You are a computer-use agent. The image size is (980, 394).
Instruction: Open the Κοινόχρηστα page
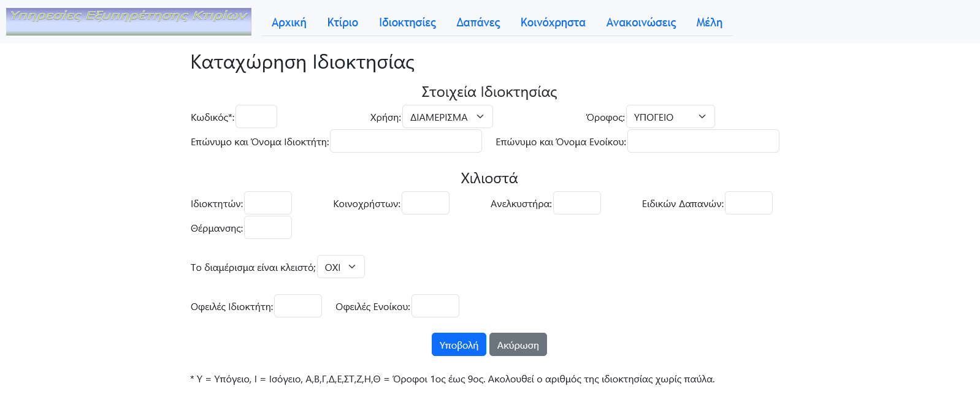point(552,22)
